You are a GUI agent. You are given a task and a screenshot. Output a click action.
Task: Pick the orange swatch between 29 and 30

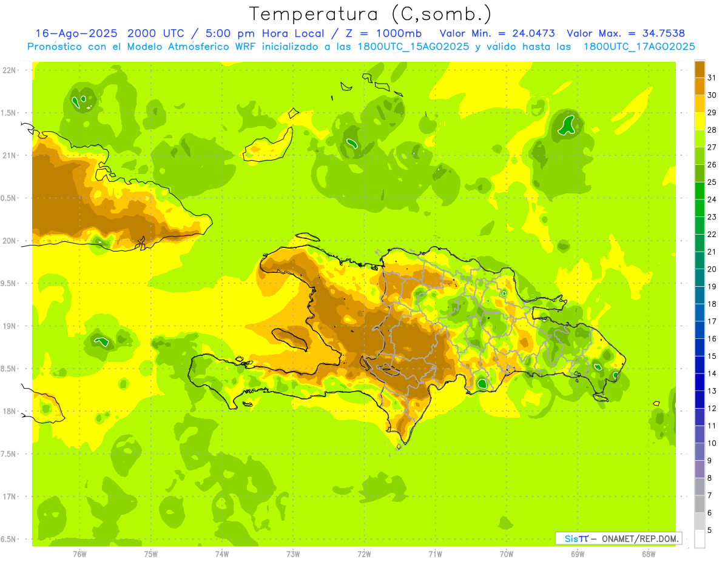pos(699,104)
